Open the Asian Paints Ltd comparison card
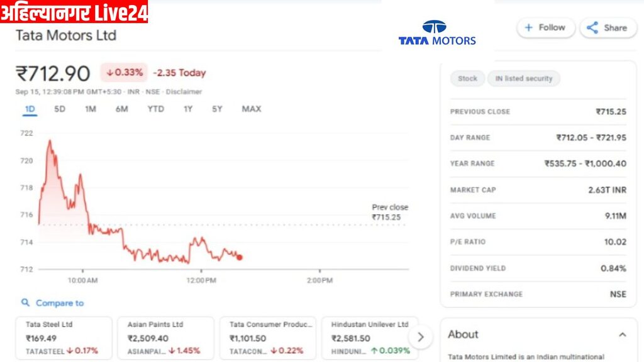 click(165, 338)
